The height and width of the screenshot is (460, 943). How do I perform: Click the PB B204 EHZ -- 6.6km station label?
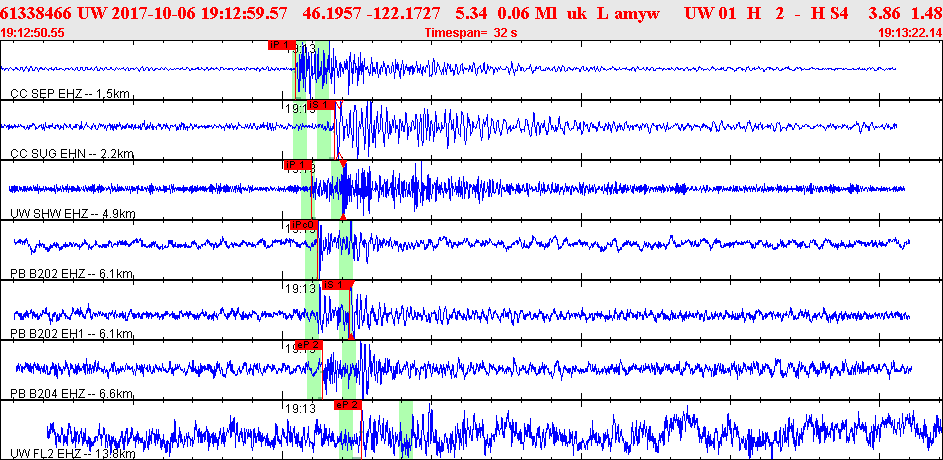72,394
